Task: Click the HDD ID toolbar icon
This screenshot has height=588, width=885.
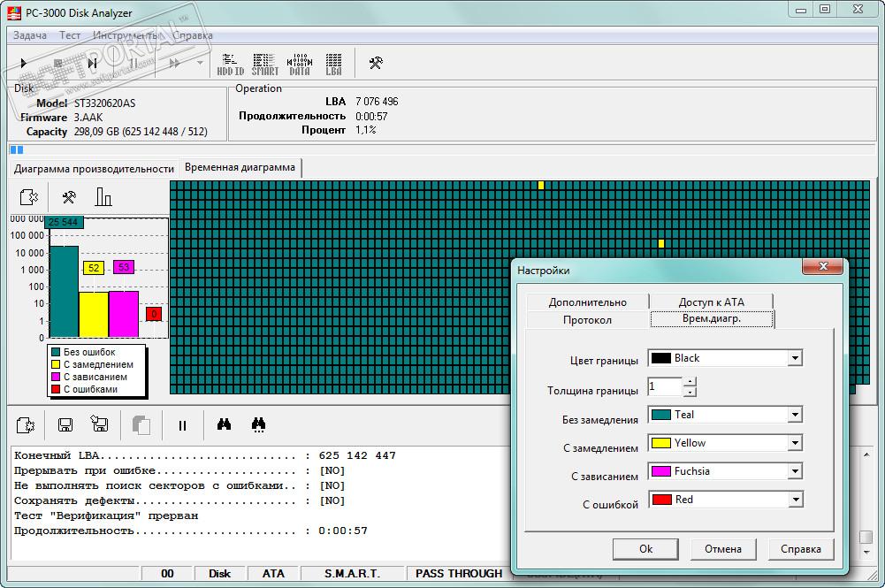Action: [x=231, y=63]
